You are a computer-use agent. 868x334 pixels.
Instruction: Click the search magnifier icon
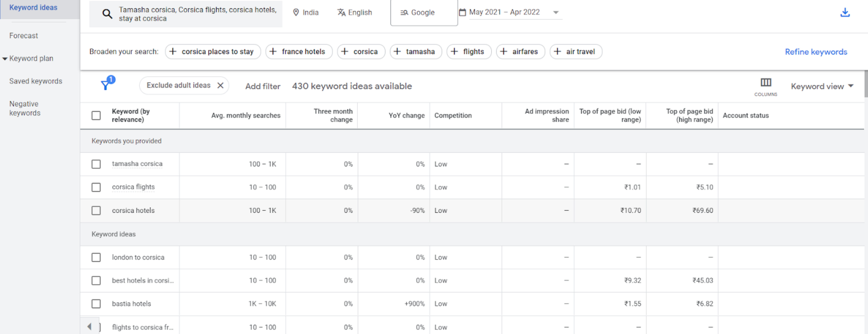[x=107, y=14]
